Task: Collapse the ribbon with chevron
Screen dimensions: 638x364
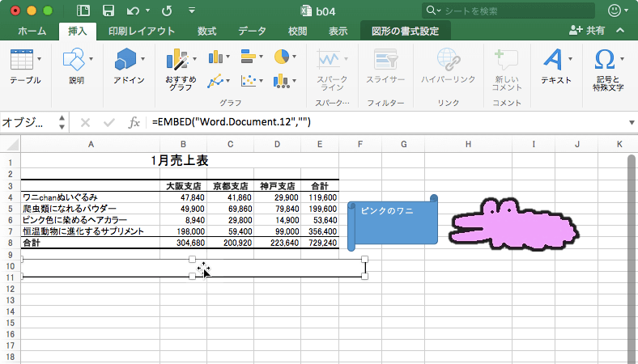Action: (620, 31)
